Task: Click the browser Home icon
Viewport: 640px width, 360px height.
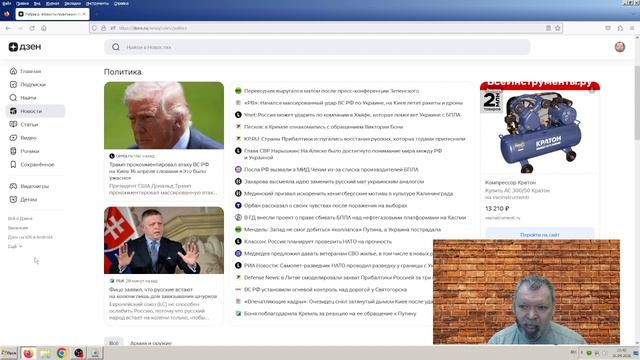Action: coord(44,28)
